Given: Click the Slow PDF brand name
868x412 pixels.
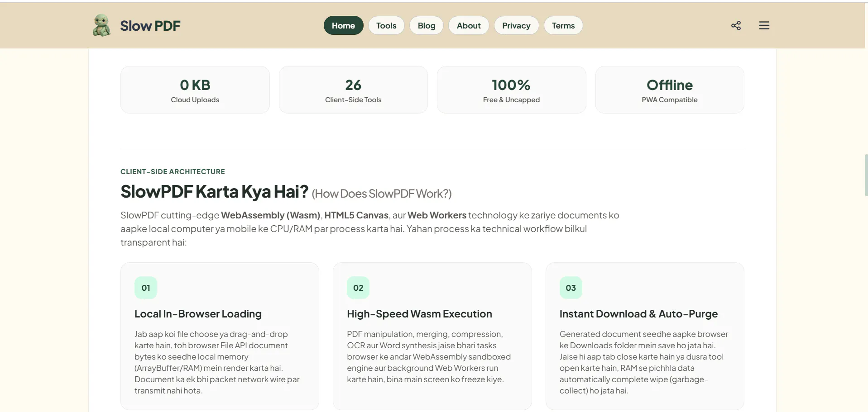Looking at the screenshot, I should click(x=150, y=26).
